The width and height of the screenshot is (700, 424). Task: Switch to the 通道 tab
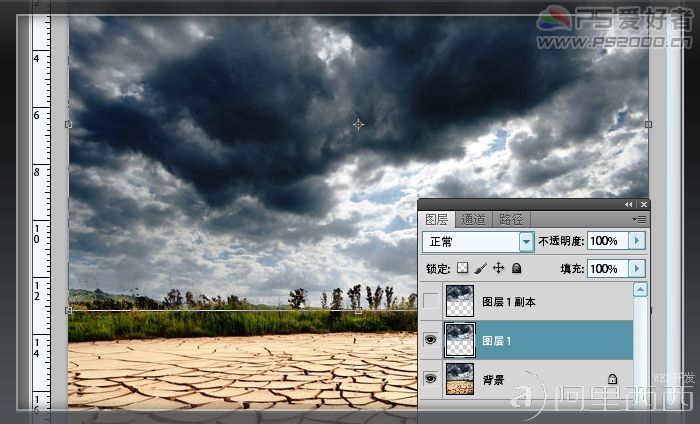coord(473,220)
